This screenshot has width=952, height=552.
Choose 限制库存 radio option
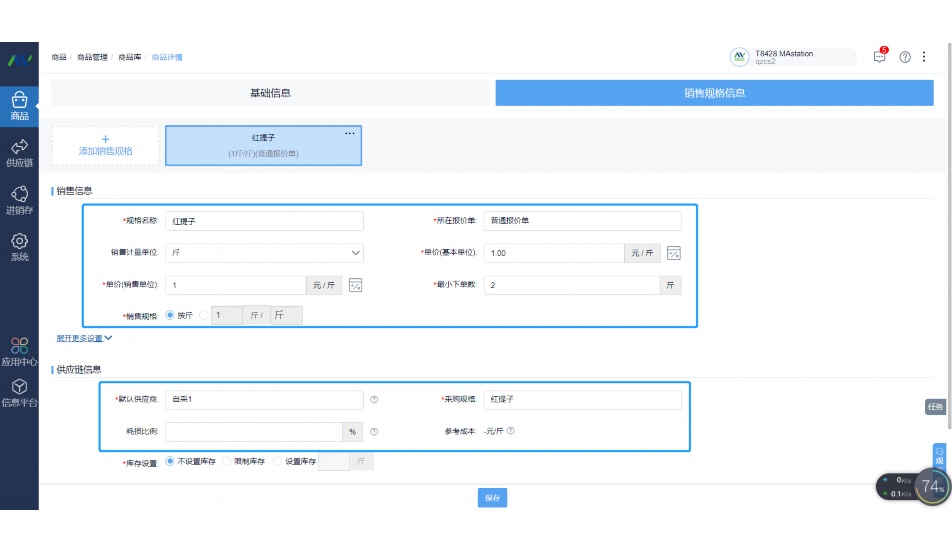point(227,461)
